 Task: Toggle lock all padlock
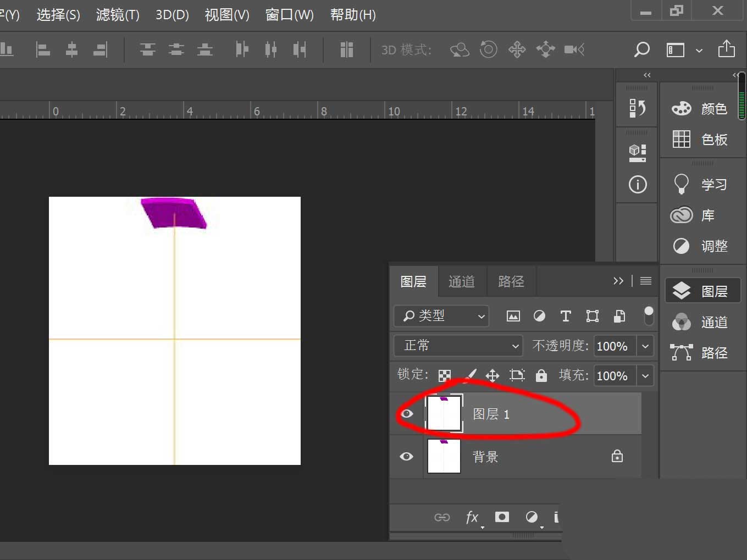(541, 375)
